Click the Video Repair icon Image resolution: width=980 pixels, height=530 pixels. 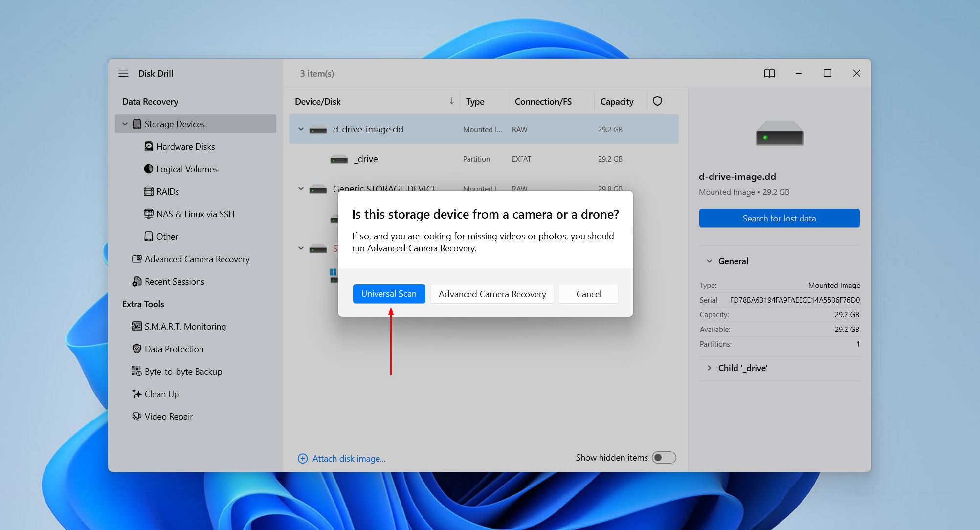click(x=137, y=416)
